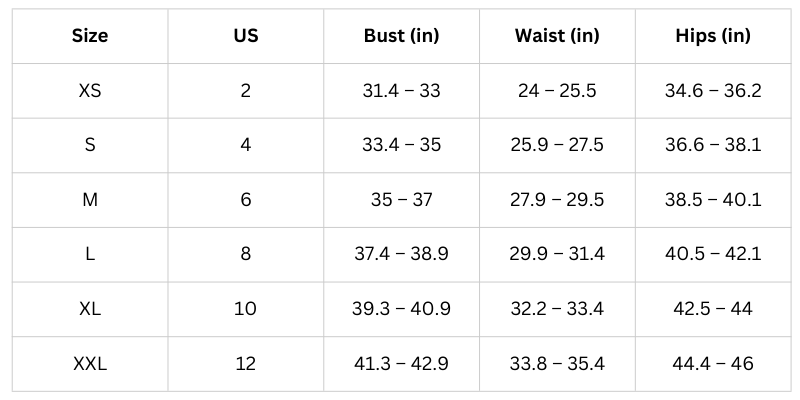The image size is (800, 400).
Task: Select the M size cell
Action: coord(90,200)
